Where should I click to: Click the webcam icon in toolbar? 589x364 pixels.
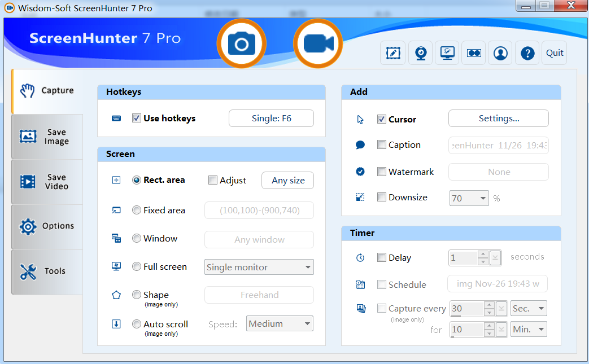click(421, 53)
